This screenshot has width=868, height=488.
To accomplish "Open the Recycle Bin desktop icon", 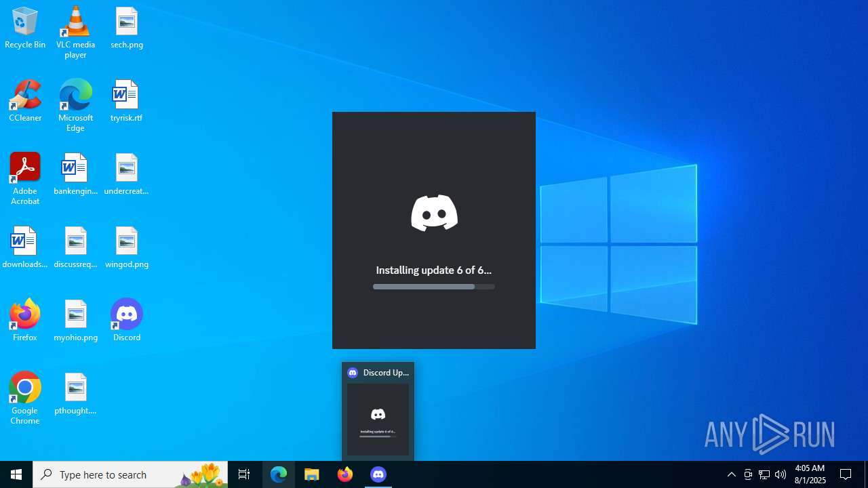I will [x=25, y=28].
